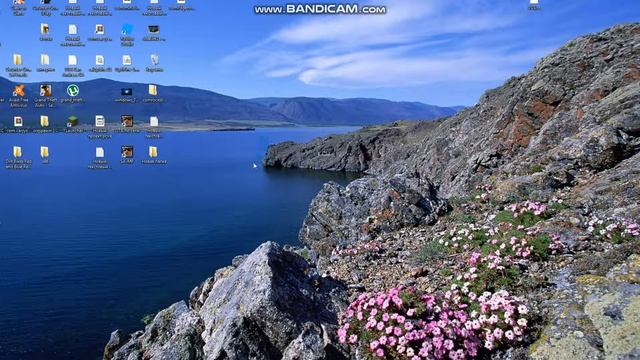
Task: Select the folder left of TLauncher shortcut
Action: tap(44, 121)
